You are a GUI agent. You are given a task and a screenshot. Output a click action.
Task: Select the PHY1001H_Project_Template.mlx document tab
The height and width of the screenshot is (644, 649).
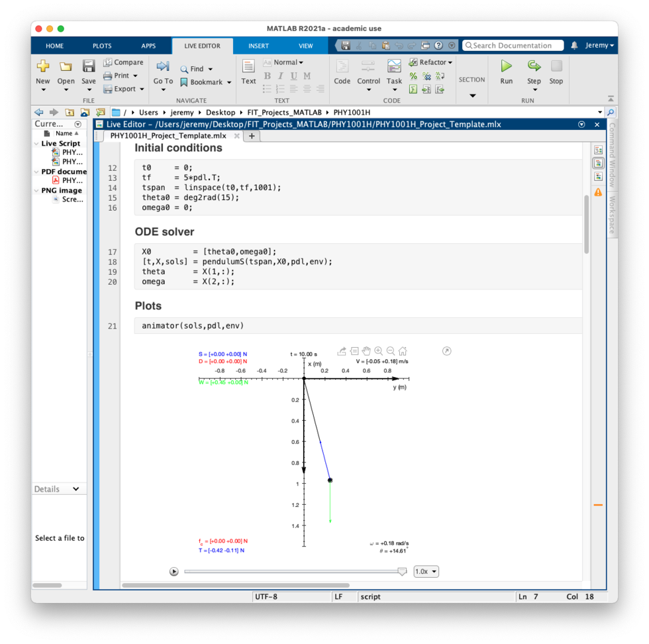pos(164,136)
